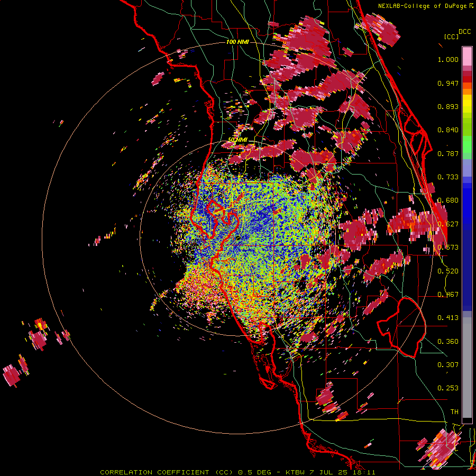Image resolution: width=476 pixels, height=476 pixels.
Task: Click the TH threshold label on the scale
Action: (x=454, y=411)
